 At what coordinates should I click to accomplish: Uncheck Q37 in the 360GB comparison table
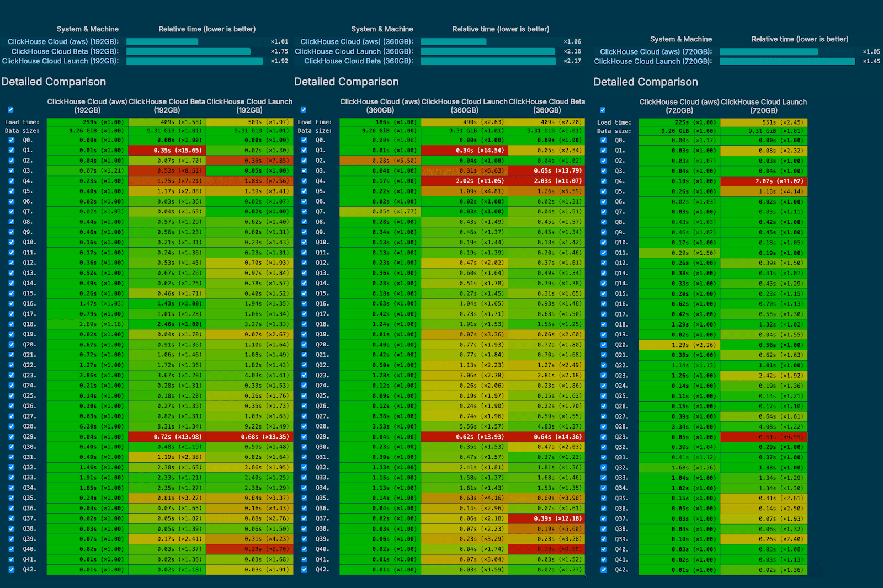click(304, 518)
